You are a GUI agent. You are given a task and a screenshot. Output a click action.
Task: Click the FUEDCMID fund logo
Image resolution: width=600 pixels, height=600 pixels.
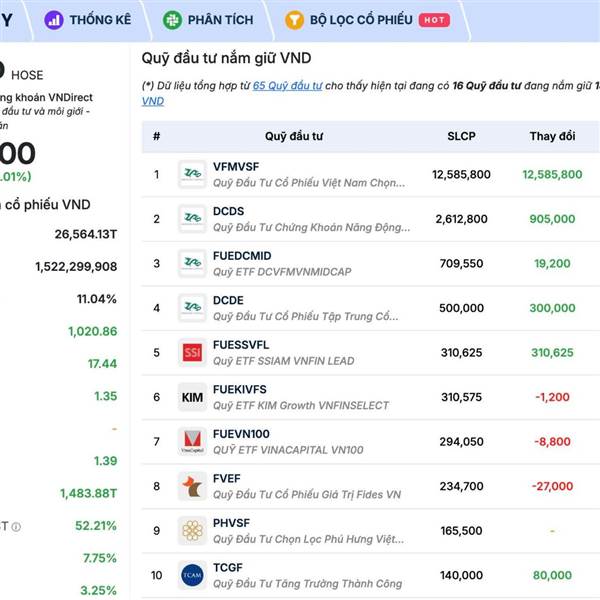tap(192, 263)
